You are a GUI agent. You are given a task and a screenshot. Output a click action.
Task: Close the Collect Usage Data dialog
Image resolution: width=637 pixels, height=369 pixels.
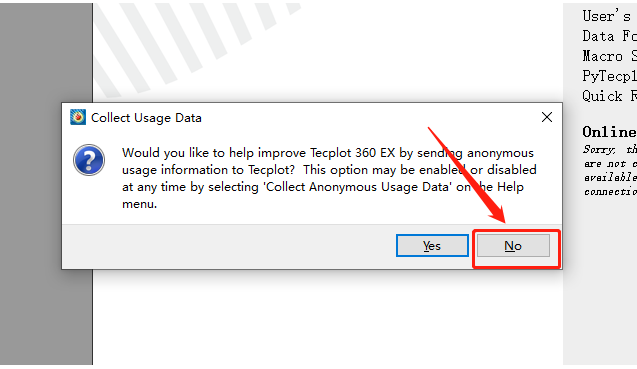click(547, 117)
